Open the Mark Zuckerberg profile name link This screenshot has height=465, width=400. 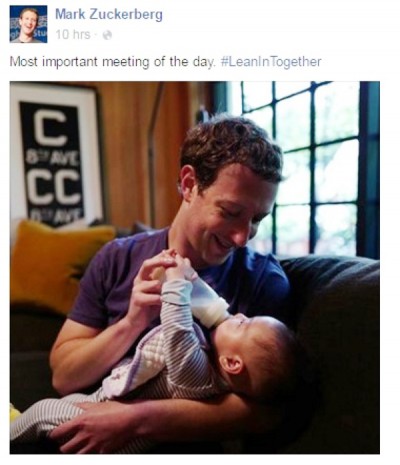click(109, 15)
